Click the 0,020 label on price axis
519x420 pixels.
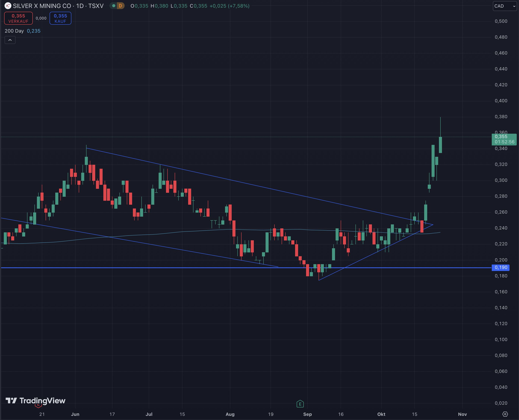coord(501,403)
